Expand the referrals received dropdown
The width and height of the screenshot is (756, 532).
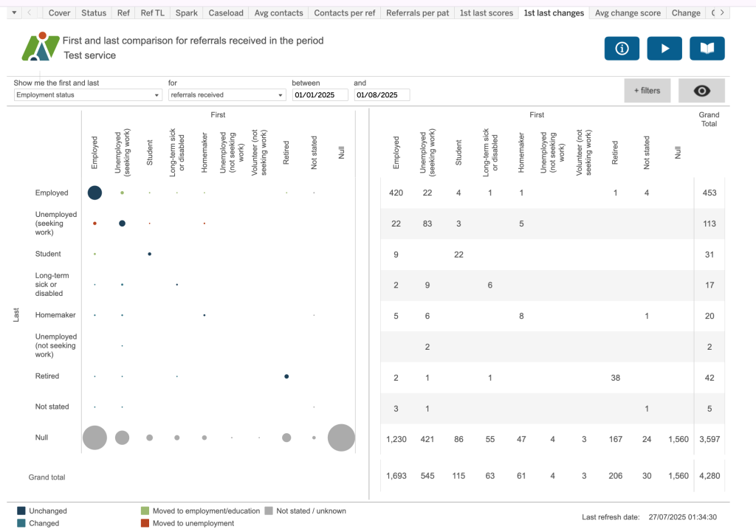coord(227,95)
